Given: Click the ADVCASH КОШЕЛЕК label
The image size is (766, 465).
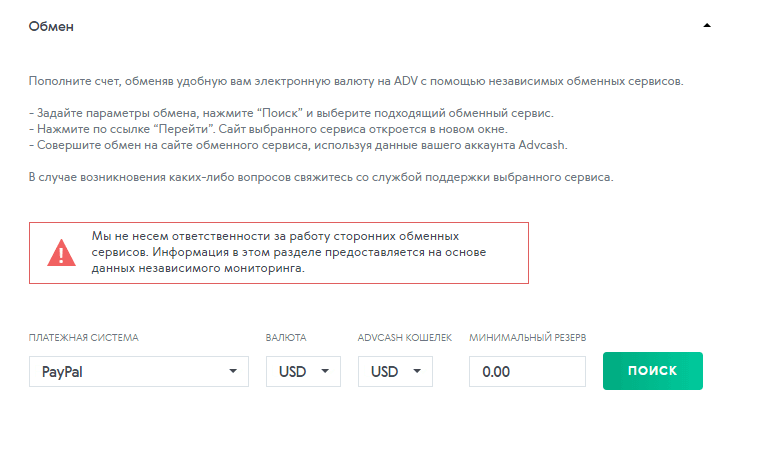Looking at the screenshot, I should click(404, 338).
